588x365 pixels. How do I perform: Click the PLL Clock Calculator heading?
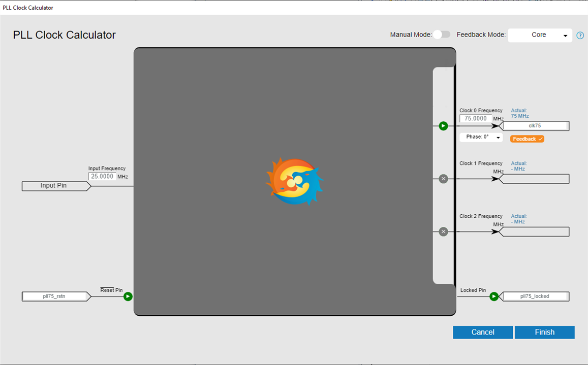pos(64,35)
